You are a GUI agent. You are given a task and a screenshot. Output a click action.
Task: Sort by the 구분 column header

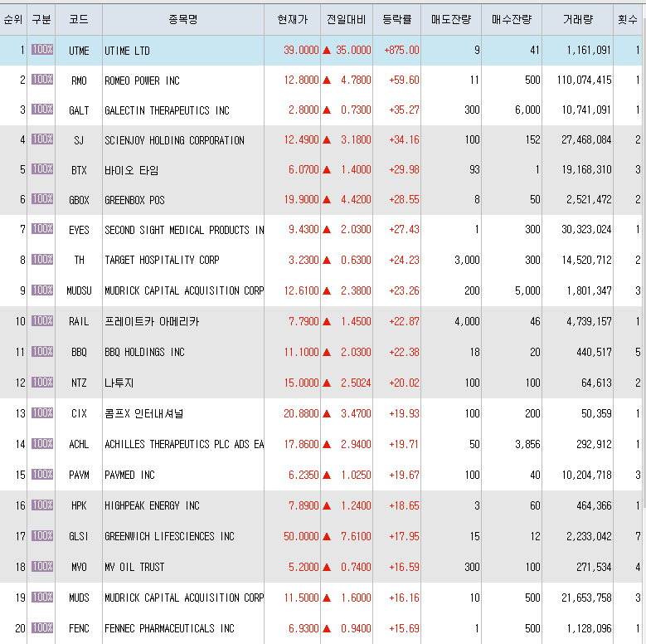tap(41, 19)
